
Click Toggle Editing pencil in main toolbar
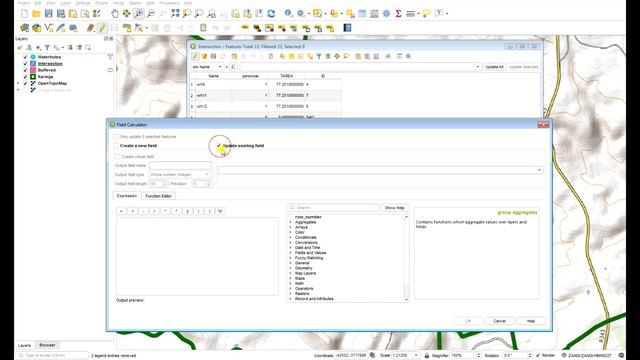(x=102, y=28)
